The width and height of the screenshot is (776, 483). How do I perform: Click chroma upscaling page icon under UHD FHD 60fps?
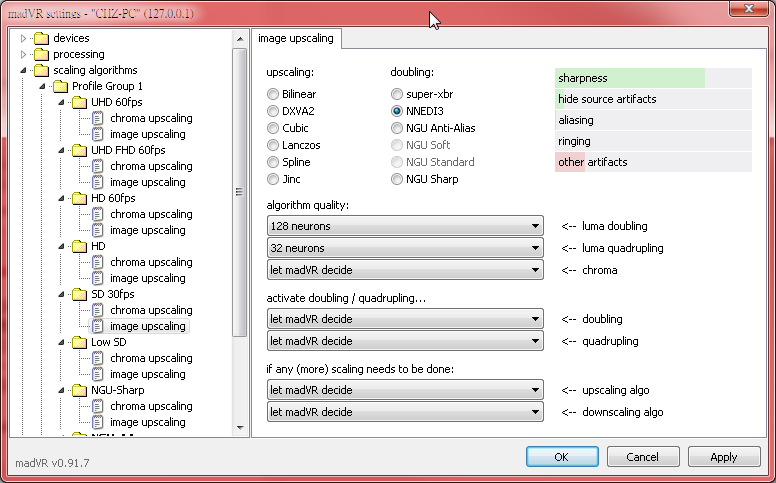pos(98,166)
